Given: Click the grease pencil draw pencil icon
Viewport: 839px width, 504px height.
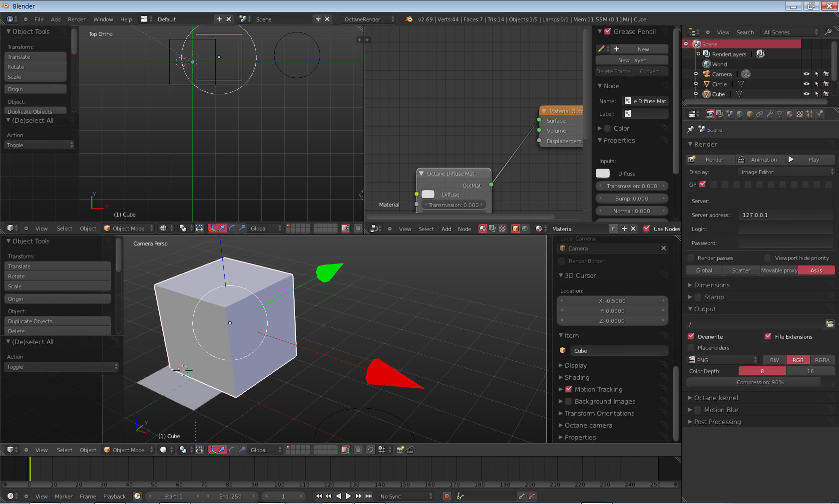Looking at the screenshot, I should [x=601, y=49].
